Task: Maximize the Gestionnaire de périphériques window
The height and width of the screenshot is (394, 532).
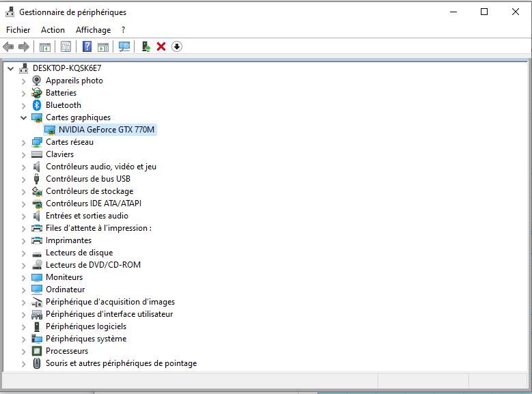Action: click(x=484, y=12)
